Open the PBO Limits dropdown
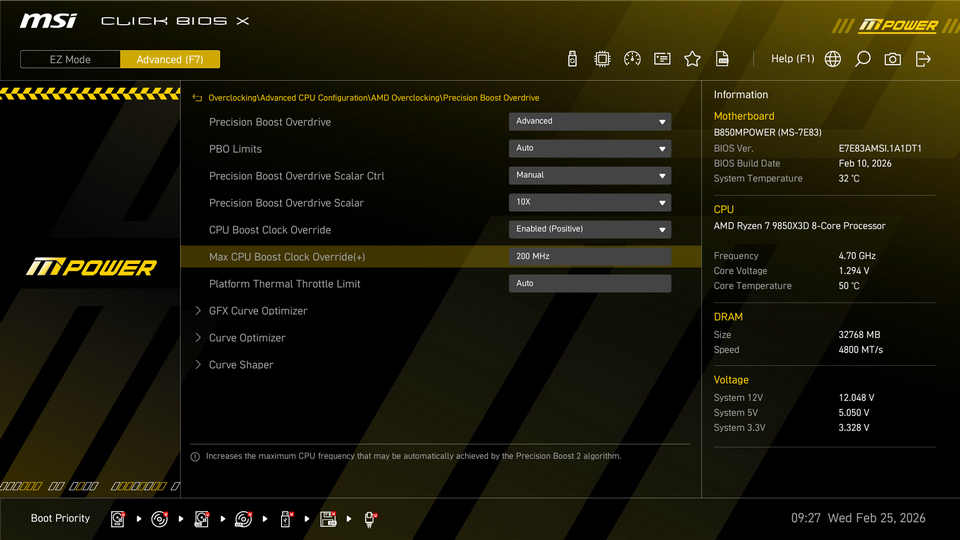Image resolution: width=960 pixels, height=540 pixels. 590,148
